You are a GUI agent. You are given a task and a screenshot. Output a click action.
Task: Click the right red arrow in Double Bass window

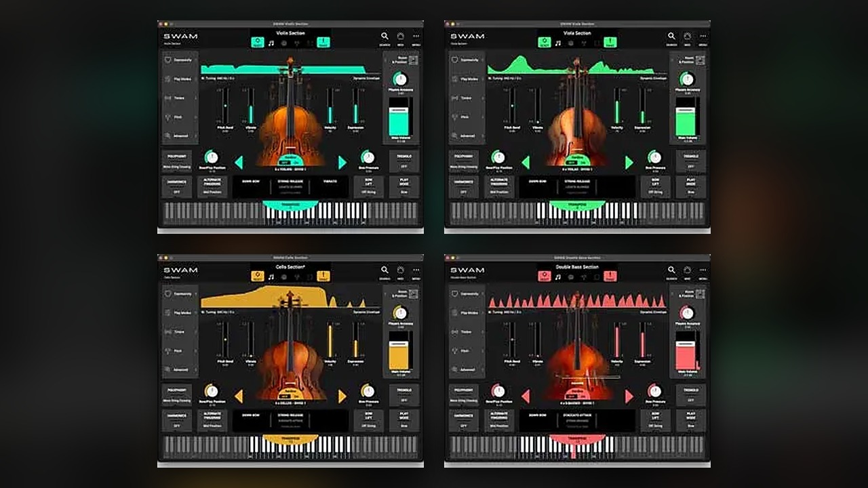tap(629, 396)
